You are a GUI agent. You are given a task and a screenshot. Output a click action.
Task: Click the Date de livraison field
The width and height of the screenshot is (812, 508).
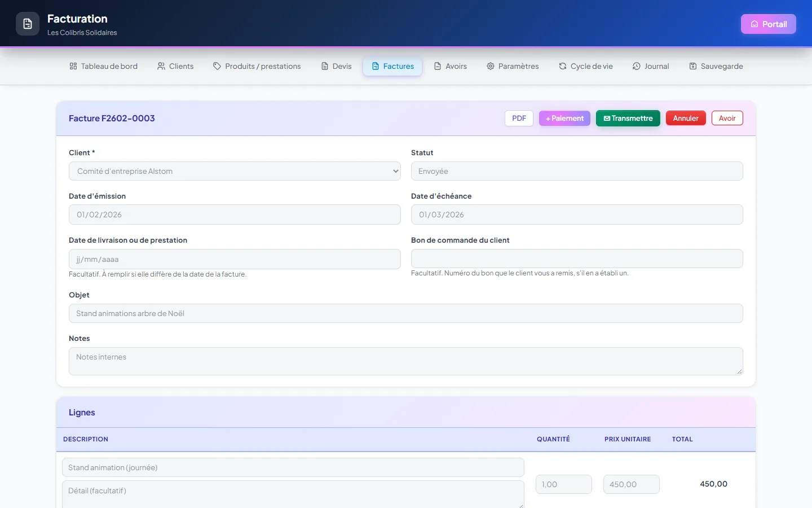235,259
